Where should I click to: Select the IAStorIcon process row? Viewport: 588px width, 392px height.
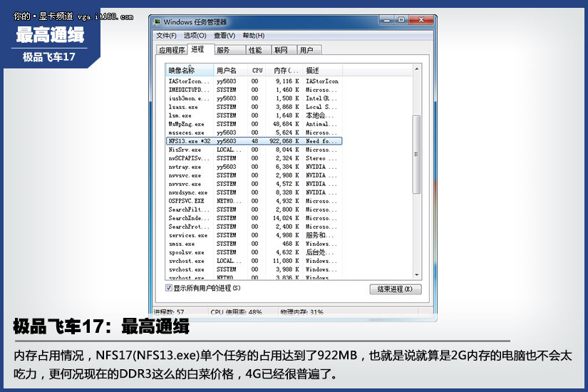point(254,81)
